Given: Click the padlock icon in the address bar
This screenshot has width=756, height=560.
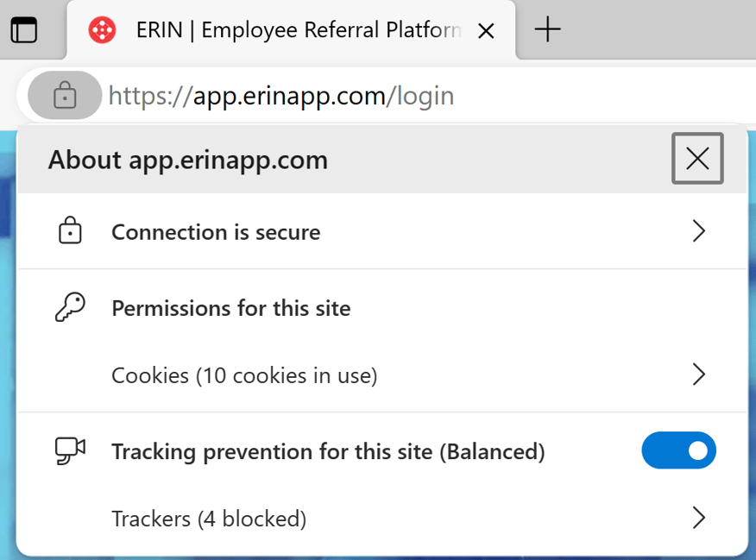Looking at the screenshot, I should pos(64,95).
